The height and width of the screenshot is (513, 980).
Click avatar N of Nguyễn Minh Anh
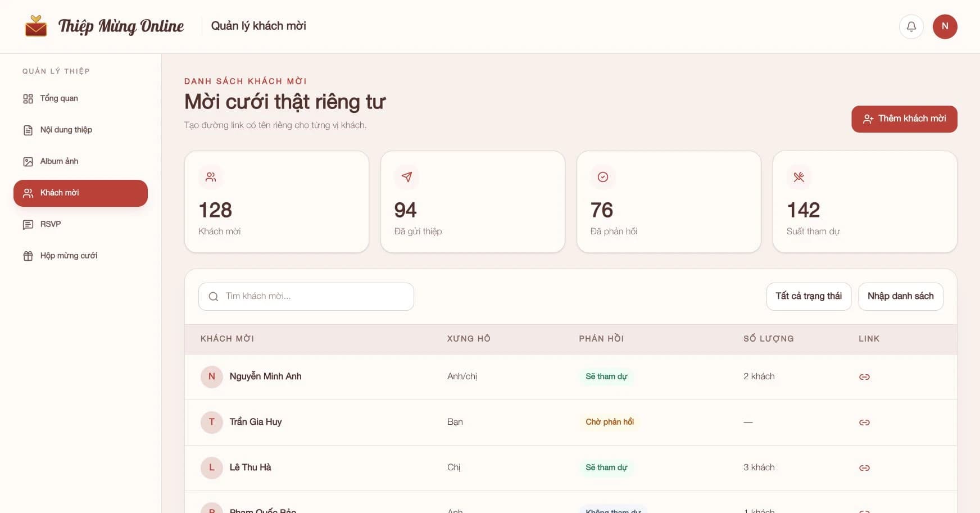pos(212,376)
